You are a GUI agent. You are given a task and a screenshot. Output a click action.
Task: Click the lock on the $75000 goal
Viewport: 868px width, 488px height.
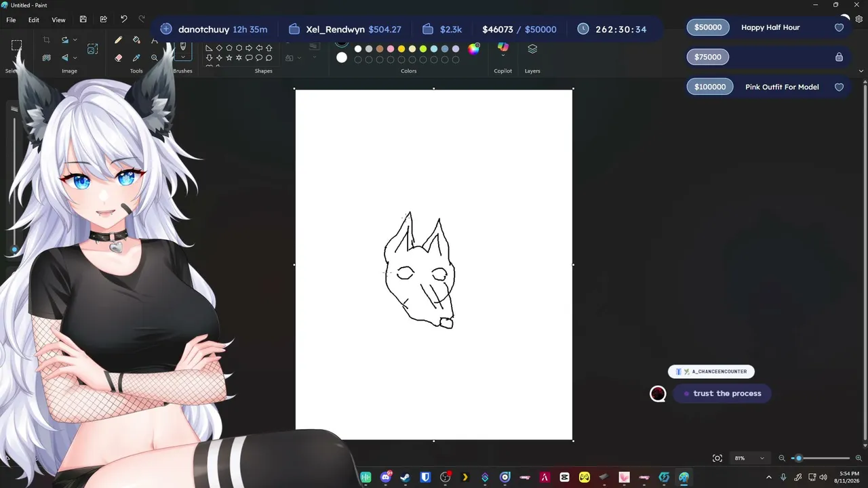click(839, 57)
